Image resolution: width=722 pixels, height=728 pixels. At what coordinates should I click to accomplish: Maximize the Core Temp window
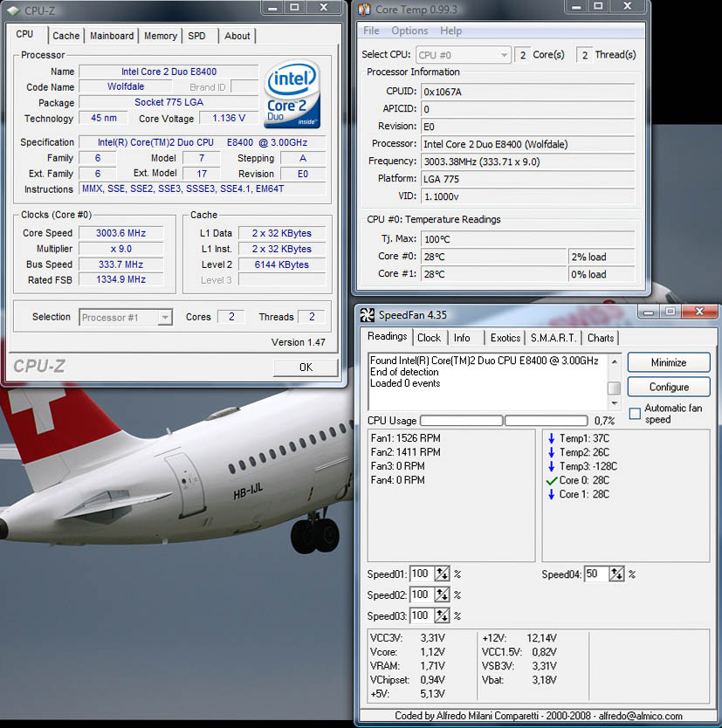[x=598, y=6]
